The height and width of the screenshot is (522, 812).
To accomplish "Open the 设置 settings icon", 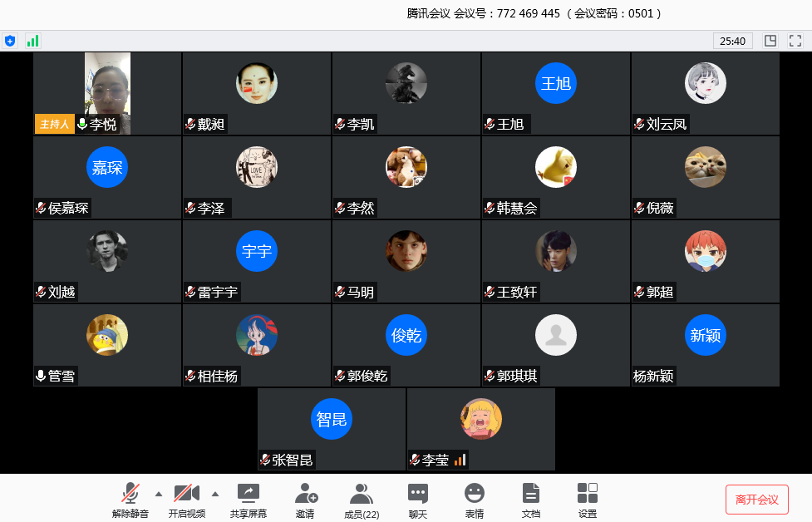I will 588,493.
